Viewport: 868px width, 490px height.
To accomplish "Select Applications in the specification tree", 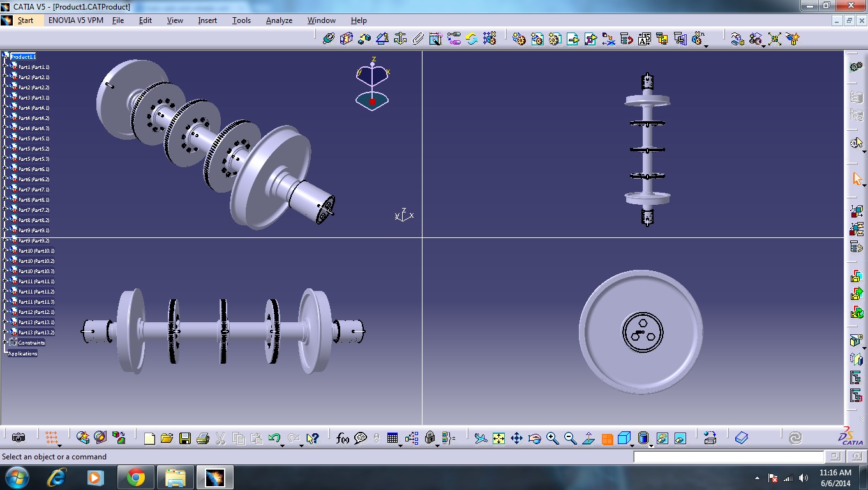I will pos(22,353).
